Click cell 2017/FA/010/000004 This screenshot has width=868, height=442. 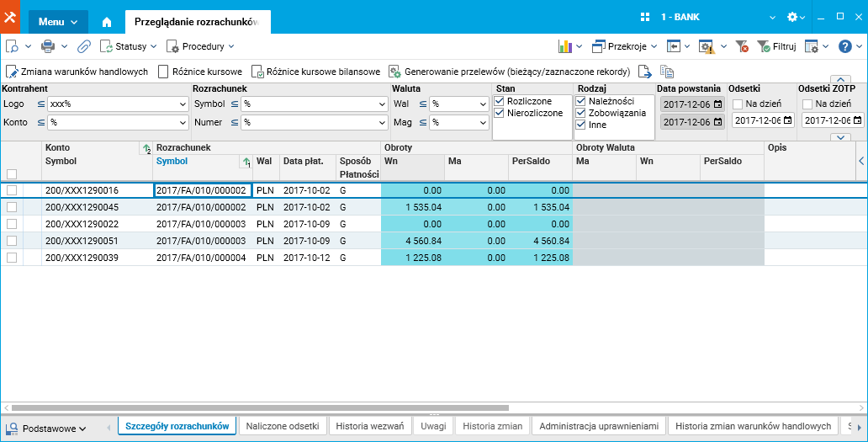(x=201, y=257)
